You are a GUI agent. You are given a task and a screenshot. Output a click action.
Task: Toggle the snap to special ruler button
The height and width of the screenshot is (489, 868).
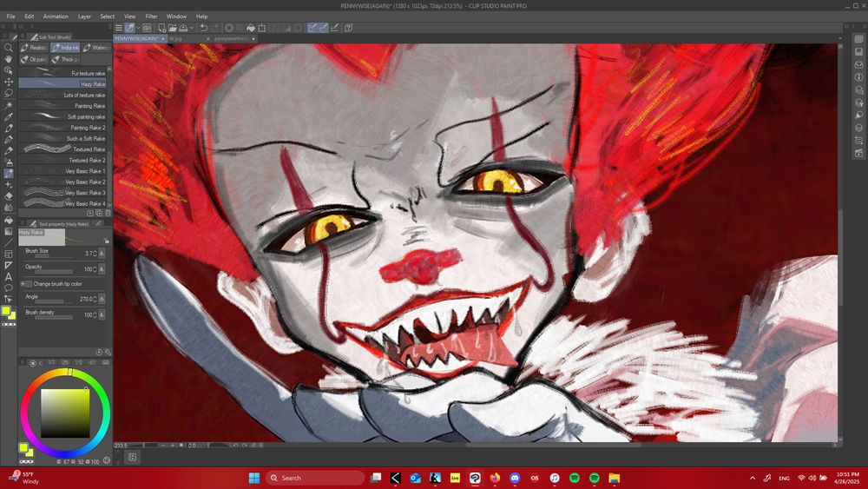pyautogui.click(x=323, y=28)
